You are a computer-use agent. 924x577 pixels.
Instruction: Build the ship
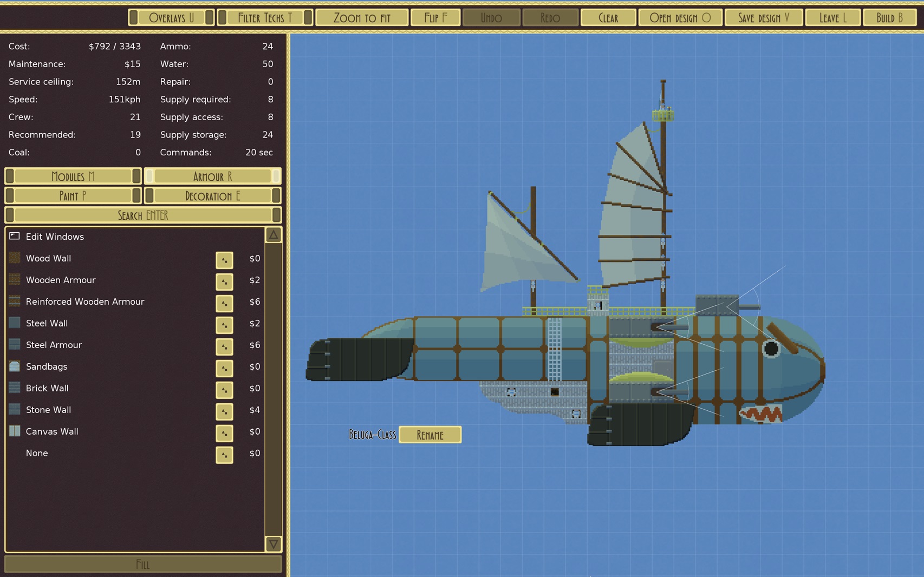point(890,18)
